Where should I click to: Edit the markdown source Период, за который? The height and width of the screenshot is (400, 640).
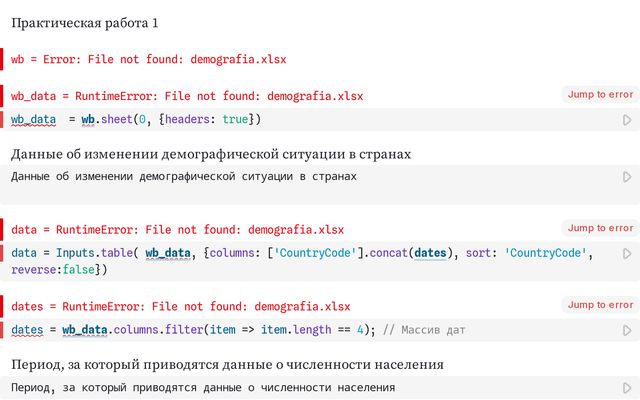(x=203, y=388)
